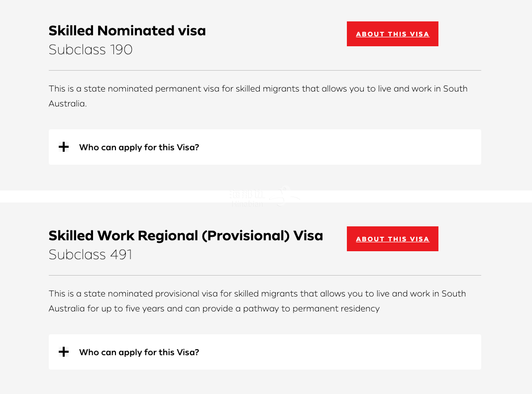Expand plus icon under Subclass 491
The width and height of the screenshot is (532, 394).
(64, 352)
